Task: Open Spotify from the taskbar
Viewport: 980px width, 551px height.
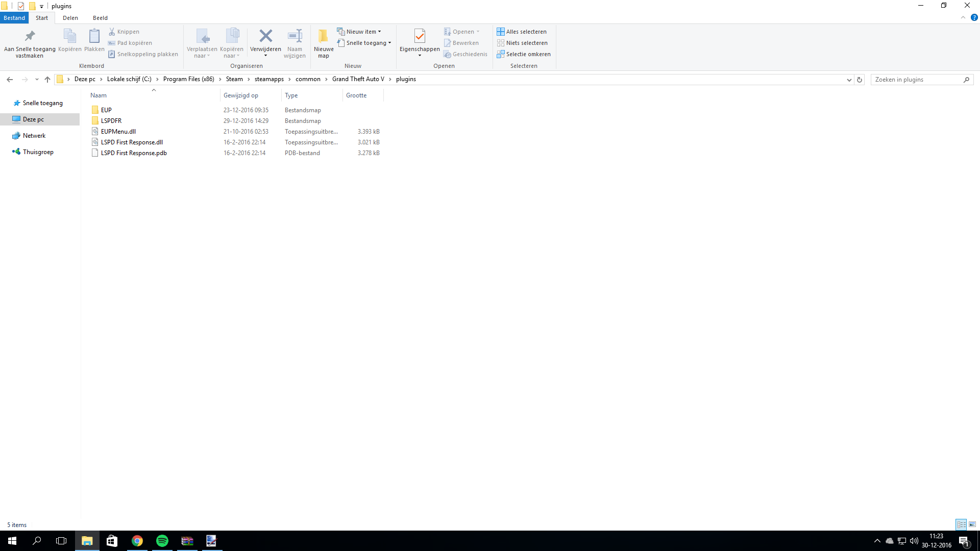Action: 162,541
